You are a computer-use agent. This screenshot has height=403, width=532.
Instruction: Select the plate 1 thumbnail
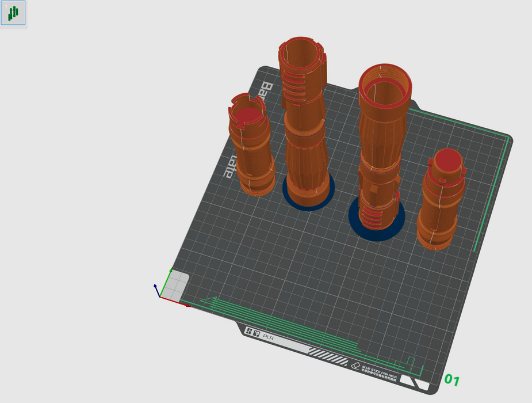13,13
